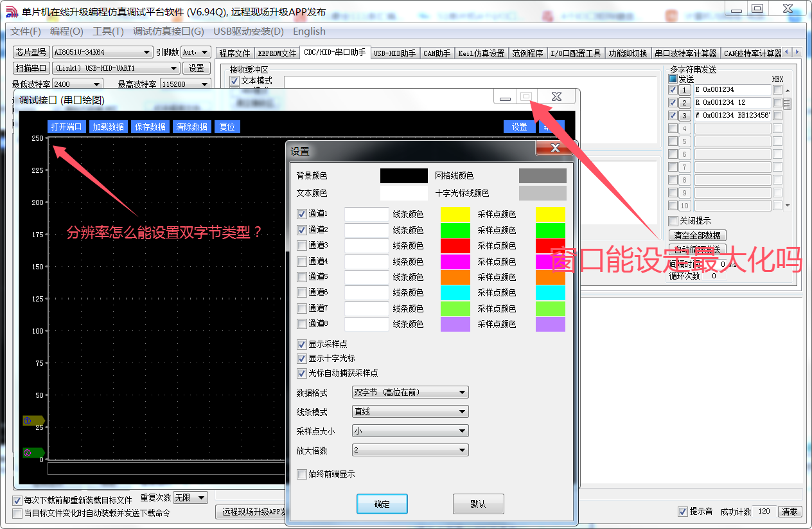Click 通道1 name input field

[367, 214]
